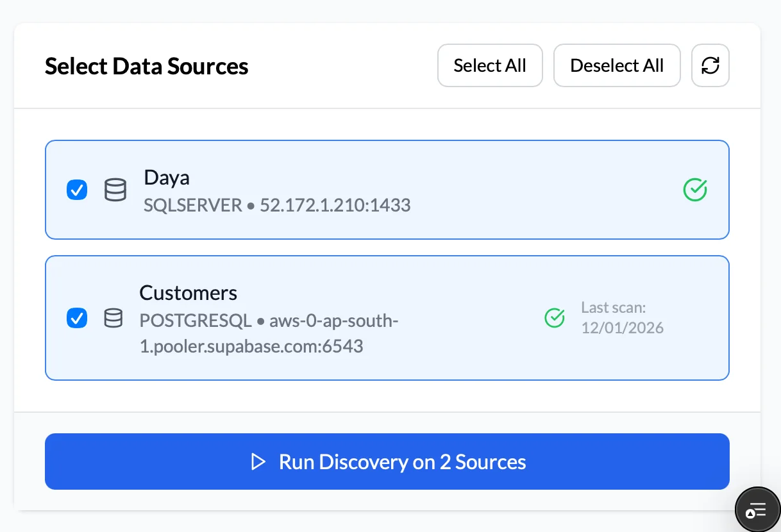Click the database icon beside Customers
The height and width of the screenshot is (532, 781).
(x=113, y=318)
